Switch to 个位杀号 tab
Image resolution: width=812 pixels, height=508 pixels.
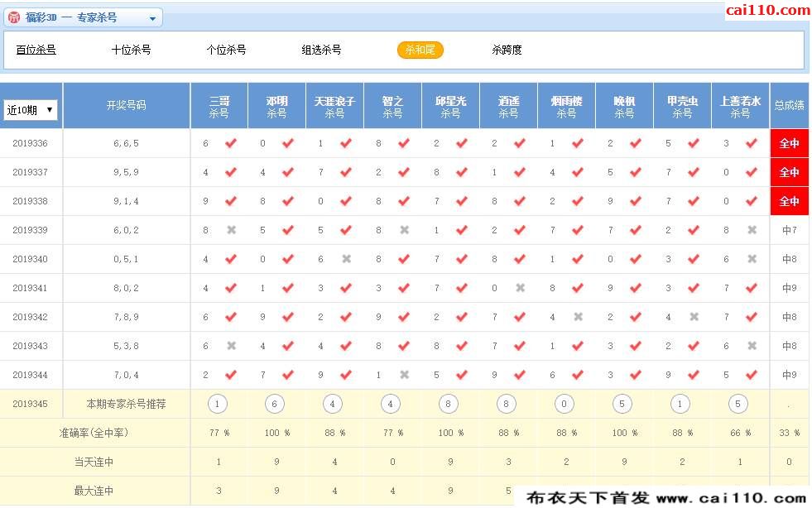pos(226,50)
